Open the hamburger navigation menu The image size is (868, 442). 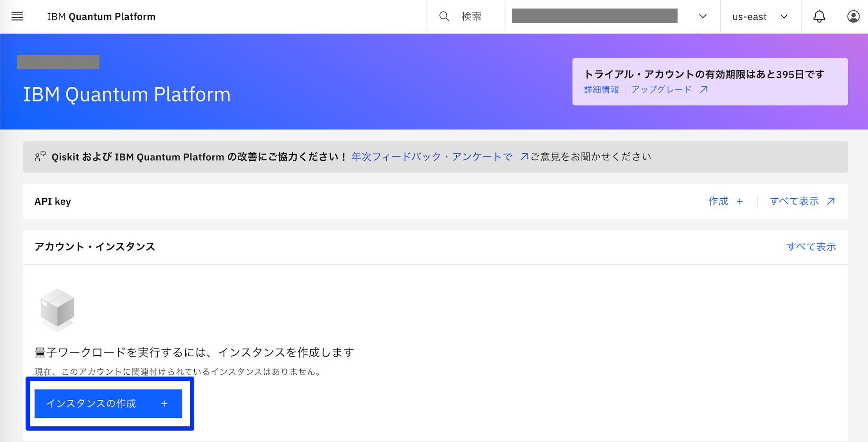pyautogui.click(x=17, y=17)
